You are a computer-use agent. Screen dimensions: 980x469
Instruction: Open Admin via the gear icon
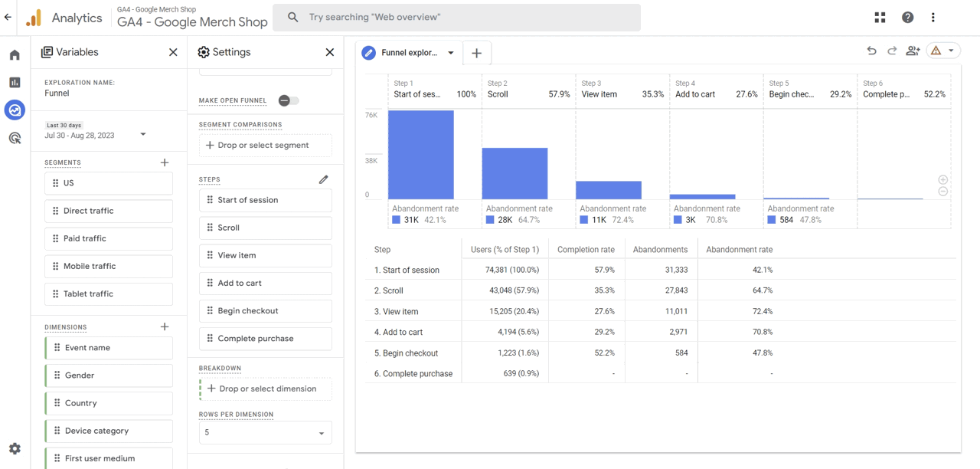tap(14, 448)
